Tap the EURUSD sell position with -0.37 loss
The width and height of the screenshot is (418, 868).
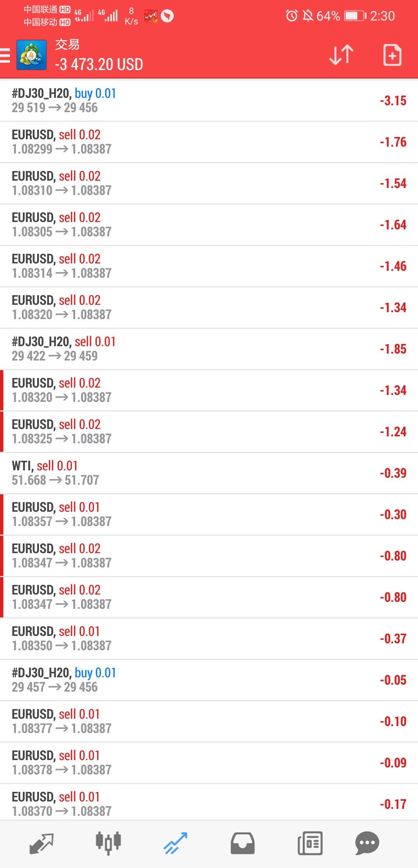tap(209, 639)
